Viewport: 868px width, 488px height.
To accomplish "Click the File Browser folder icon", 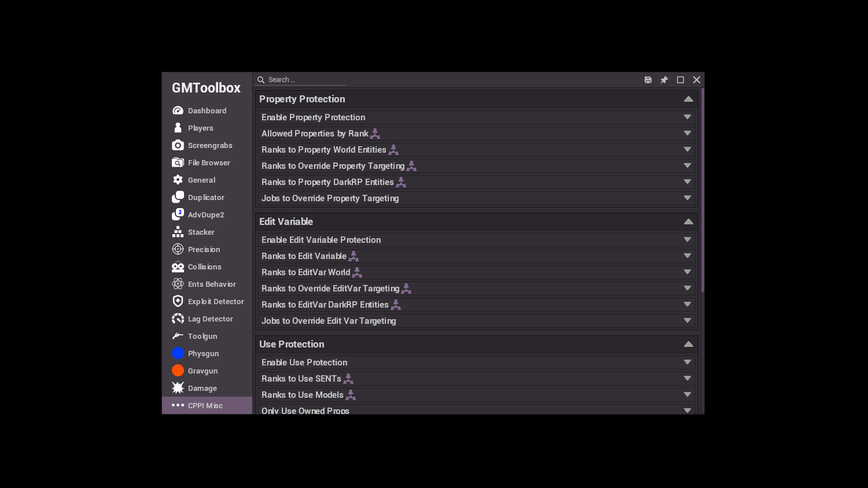I will pyautogui.click(x=178, y=162).
